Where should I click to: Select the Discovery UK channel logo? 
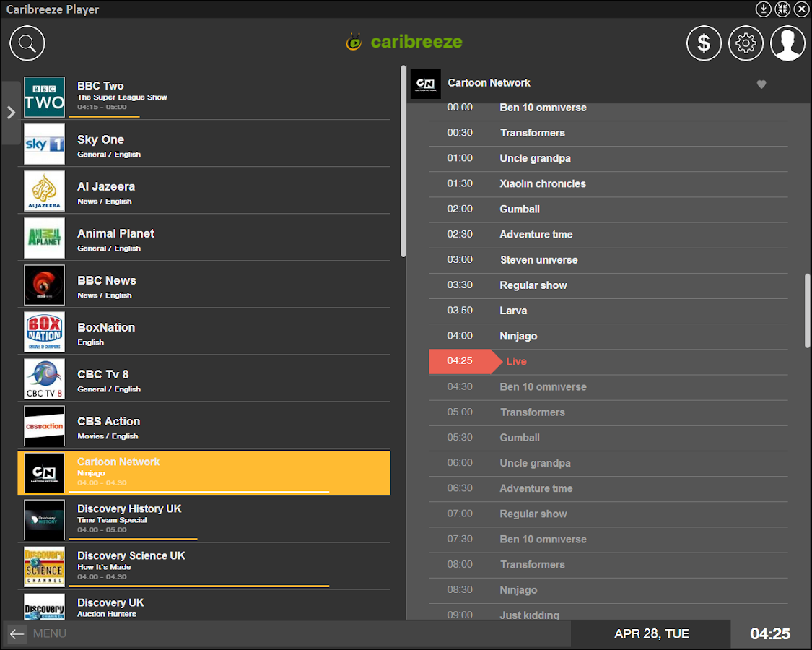coord(45,607)
